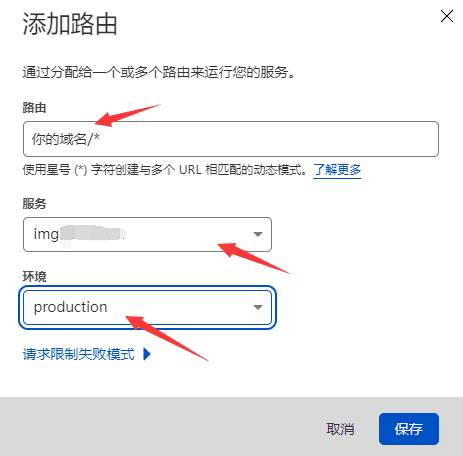
Task: Open the 了解更多 link
Action: coord(337,170)
